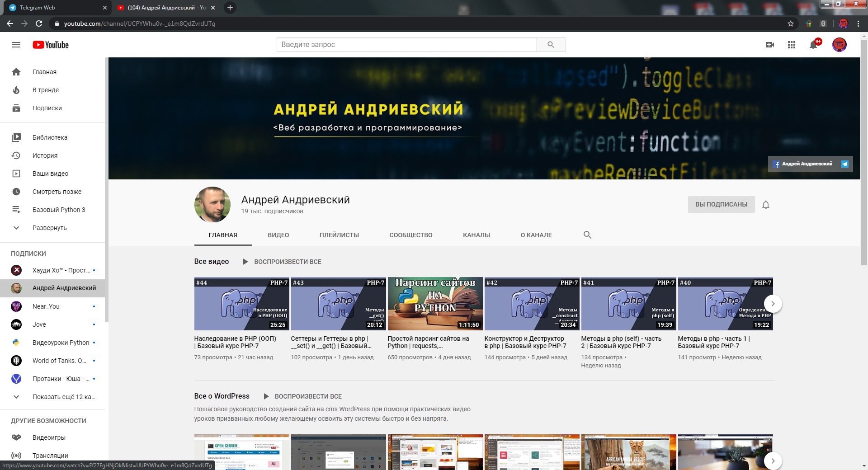
Task: Go back in browser history
Action: pyautogui.click(x=10, y=23)
